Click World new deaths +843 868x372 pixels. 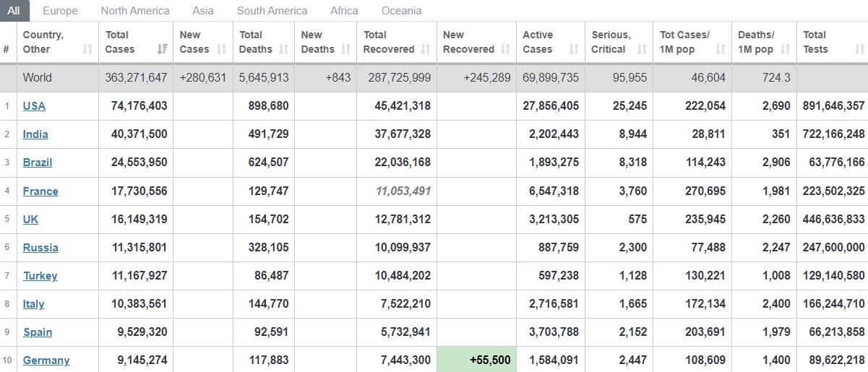point(338,77)
